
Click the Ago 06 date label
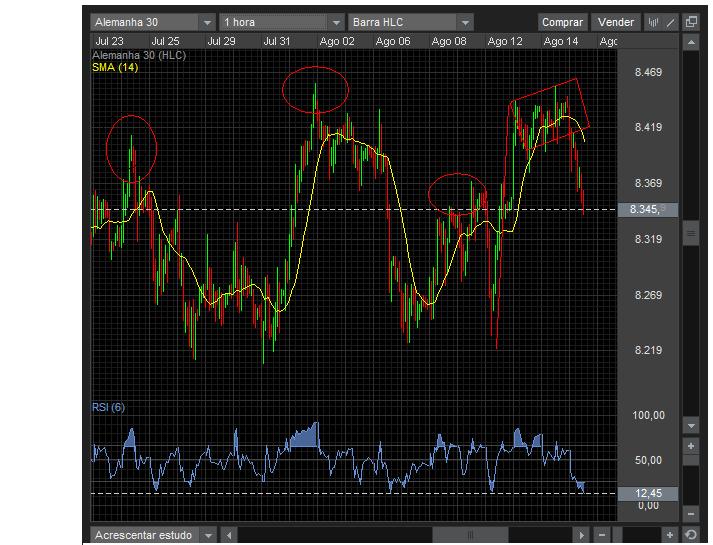coord(393,41)
